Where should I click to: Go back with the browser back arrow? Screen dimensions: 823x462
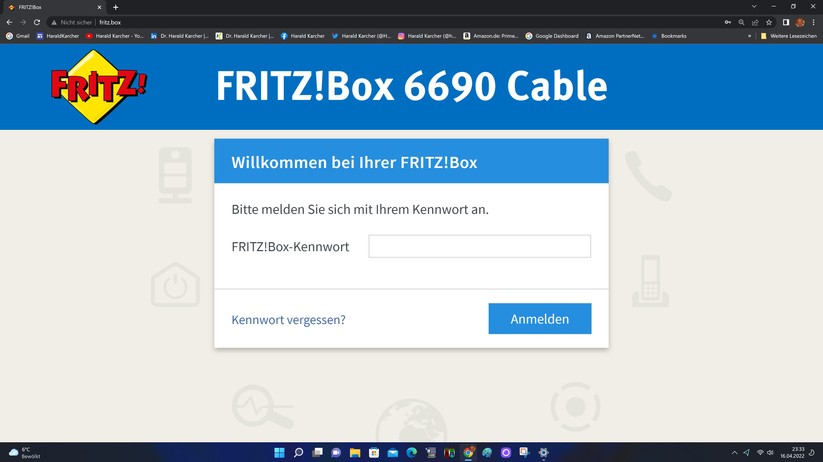click(x=9, y=22)
